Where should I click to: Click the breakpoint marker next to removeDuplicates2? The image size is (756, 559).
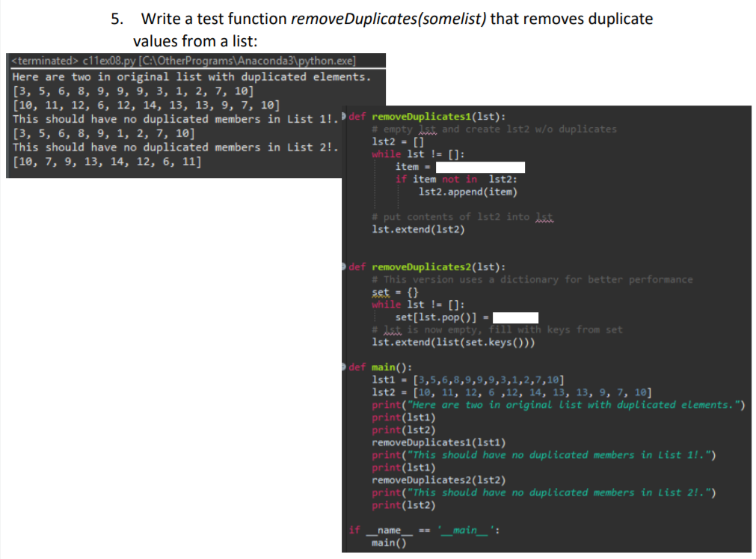(x=342, y=266)
